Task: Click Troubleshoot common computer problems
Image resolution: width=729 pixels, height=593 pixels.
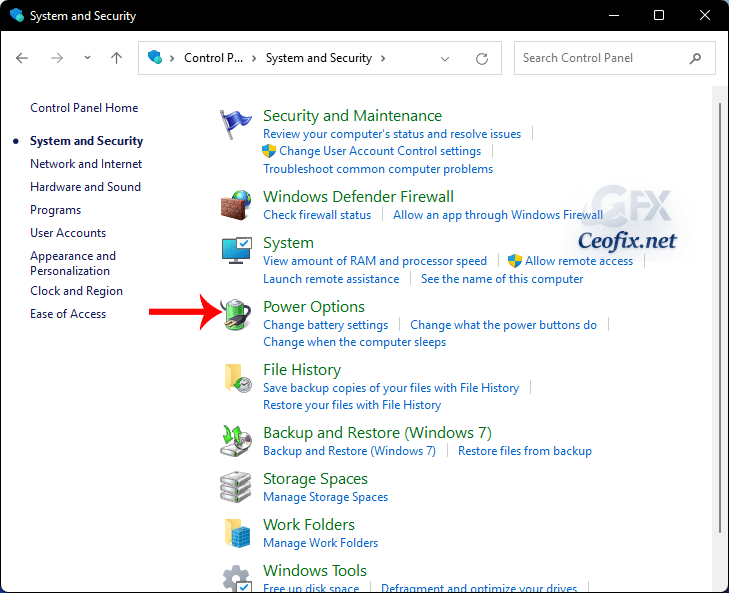Action: (378, 169)
